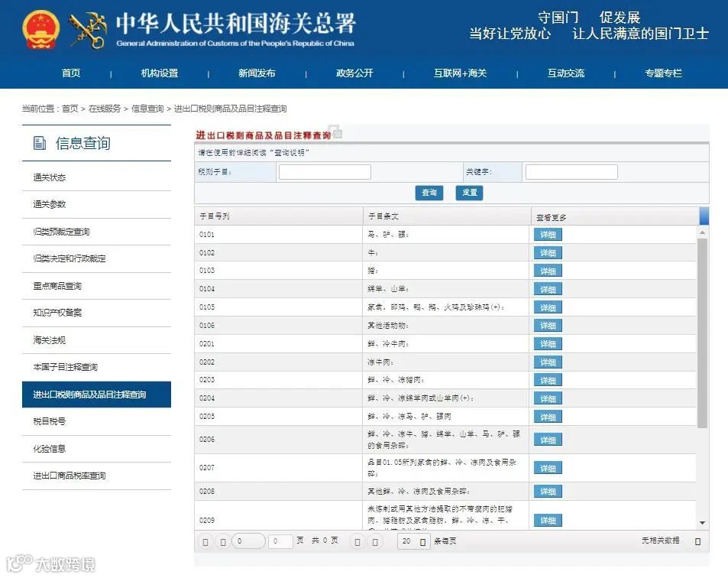Go to previous page of results
Viewport: 728px width, 578px height.
coord(223,542)
